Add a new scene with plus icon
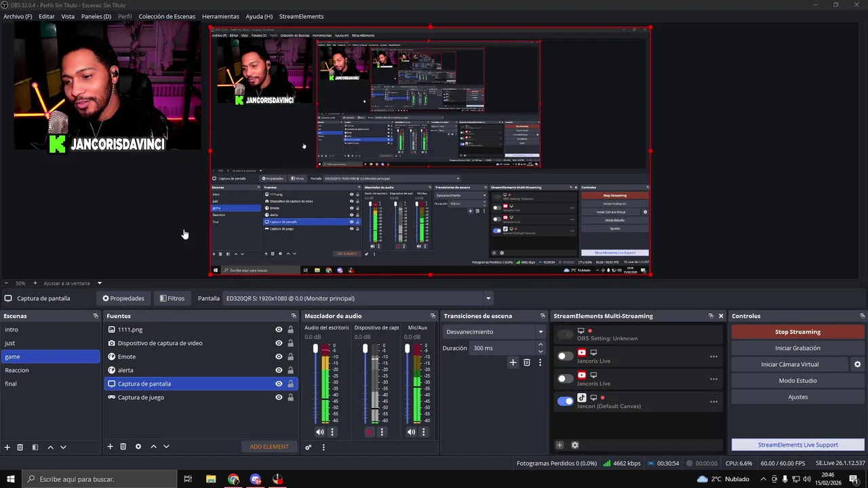This screenshot has width=868, height=488. [7, 447]
